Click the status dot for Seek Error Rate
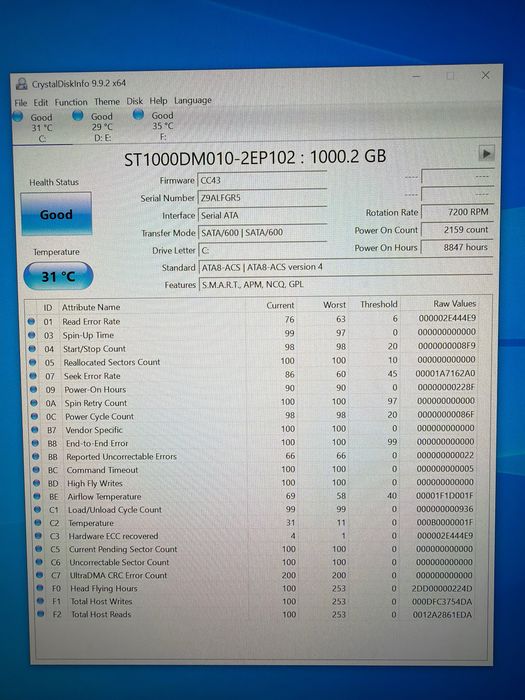This screenshot has width=525, height=700. point(33,376)
